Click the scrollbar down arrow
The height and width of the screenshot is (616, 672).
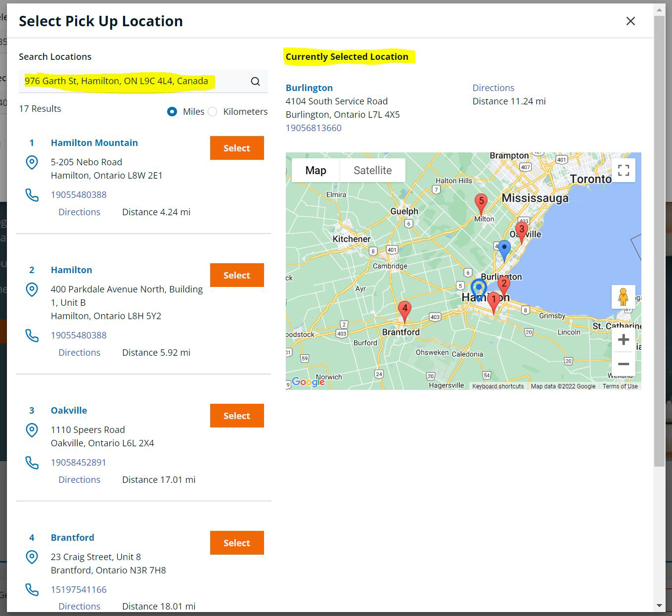pos(659,606)
